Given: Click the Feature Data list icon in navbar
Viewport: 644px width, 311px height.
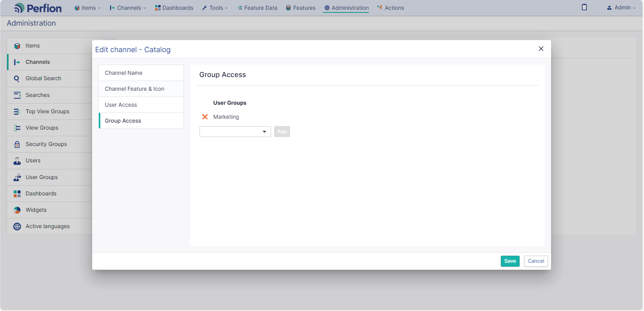Looking at the screenshot, I should click(x=240, y=8).
